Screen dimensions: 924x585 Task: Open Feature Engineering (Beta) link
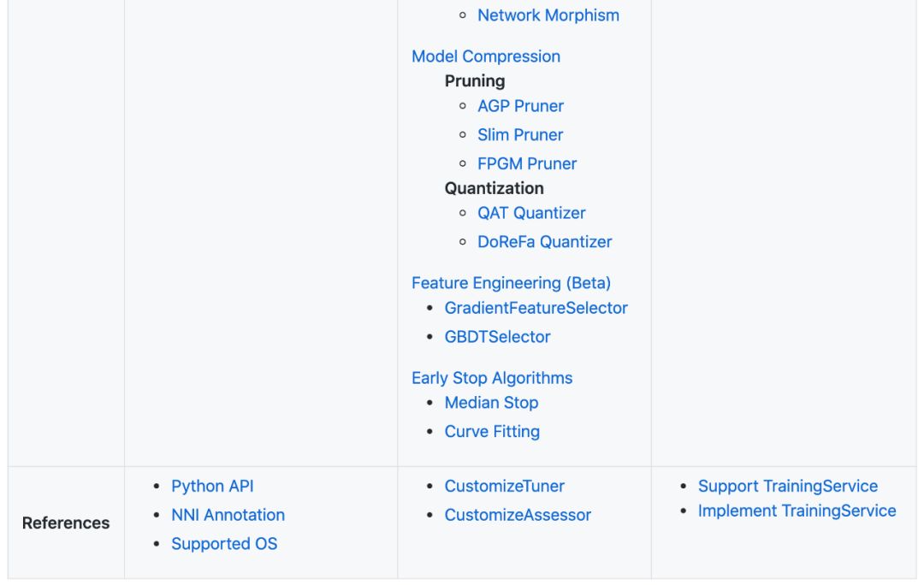pyautogui.click(x=511, y=283)
